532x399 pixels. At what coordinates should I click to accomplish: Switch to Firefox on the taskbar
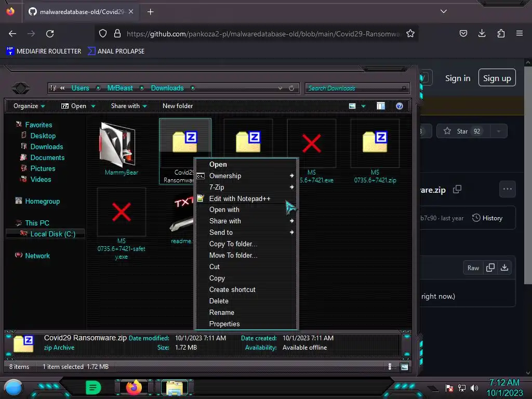point(134,388)
